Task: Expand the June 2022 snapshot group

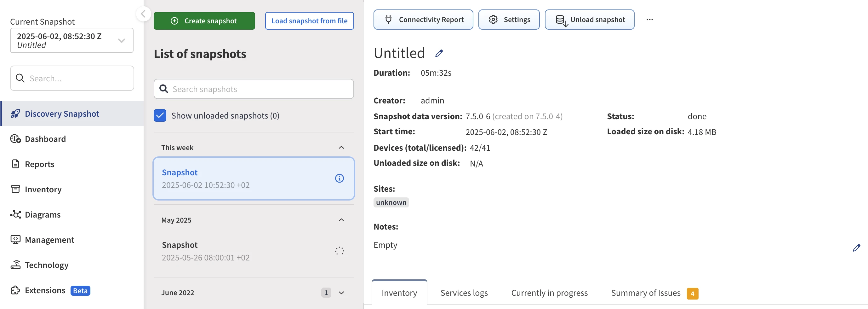Action: pyautogui.click(x=341, y=293)
